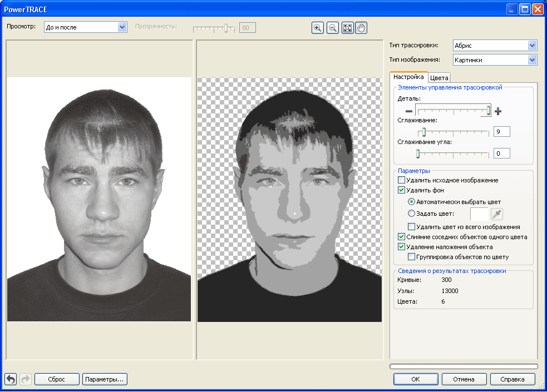Enable Удалить исходное изображение checkbox
This screenshot has height=392, width=547.
click(x=402, y=180)
